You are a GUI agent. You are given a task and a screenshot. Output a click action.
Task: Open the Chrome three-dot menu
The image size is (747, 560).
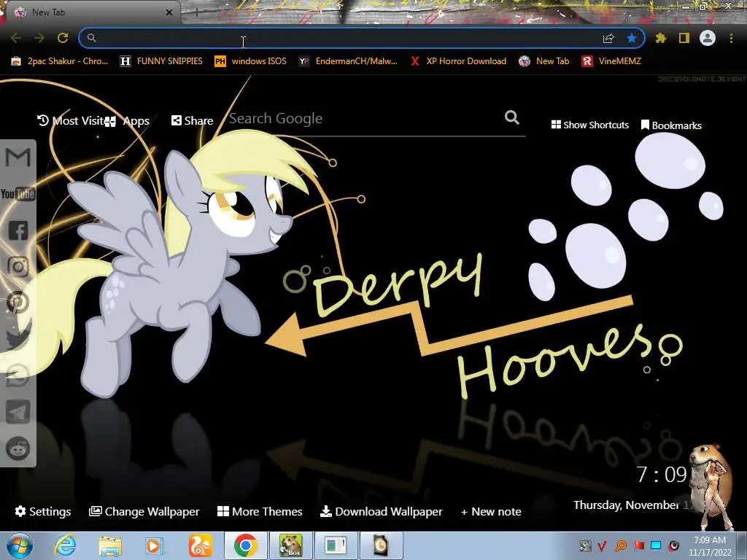point(731,38)
